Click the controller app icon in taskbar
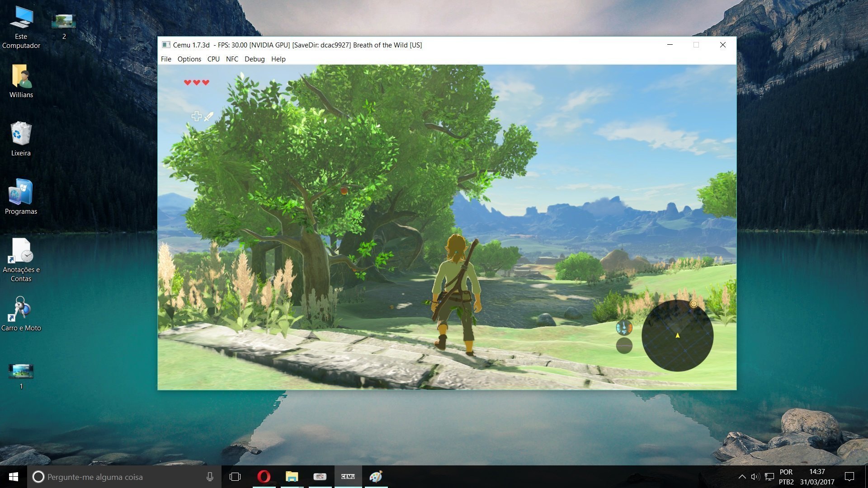868x488 pixels. tap(320, 477)
